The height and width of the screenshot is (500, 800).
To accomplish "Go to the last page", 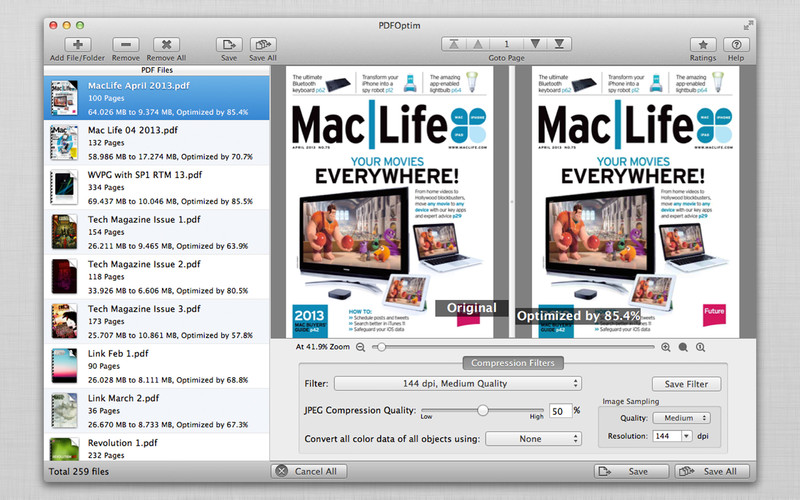I will tap(559, 44).
